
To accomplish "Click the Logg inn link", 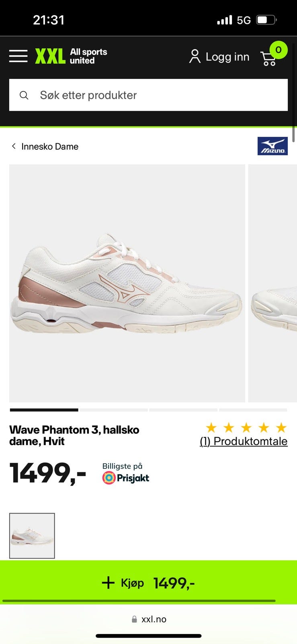I will pos(227,57).
